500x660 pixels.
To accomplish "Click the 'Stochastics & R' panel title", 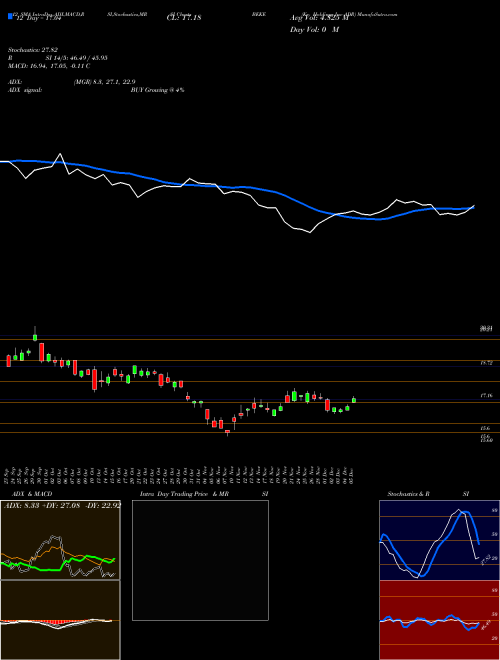I will 409,494.
